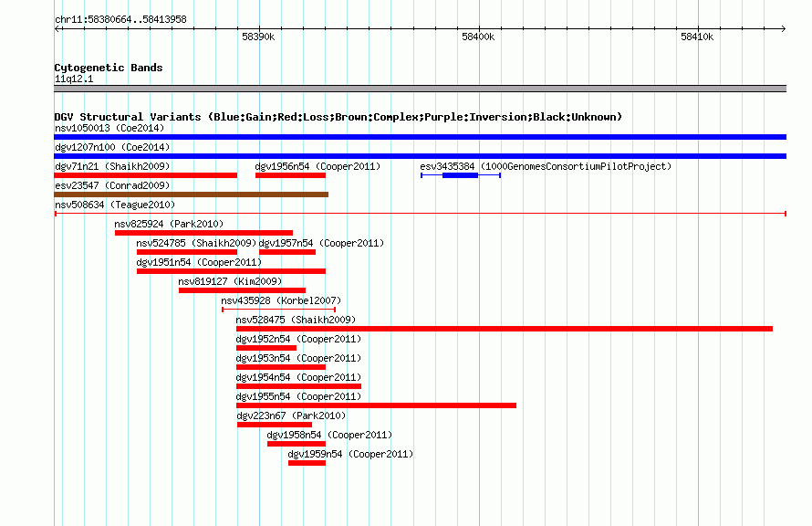The width and height of the screenshot is (812, 526).
Task: Open nsv508634 (Teague2010) label
Action: tap(115, 205)
